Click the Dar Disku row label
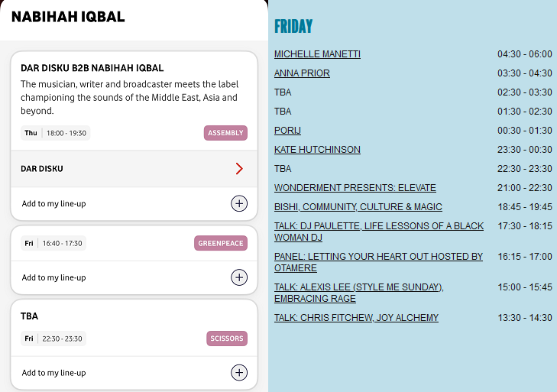 (42, 169)
